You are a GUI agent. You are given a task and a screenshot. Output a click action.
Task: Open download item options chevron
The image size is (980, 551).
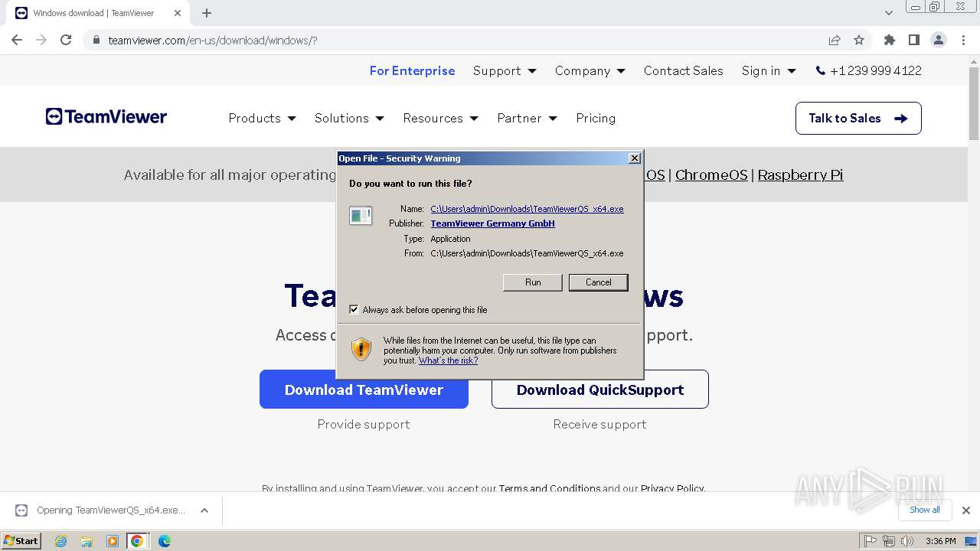pyautogui.click(x=204, y=510)
